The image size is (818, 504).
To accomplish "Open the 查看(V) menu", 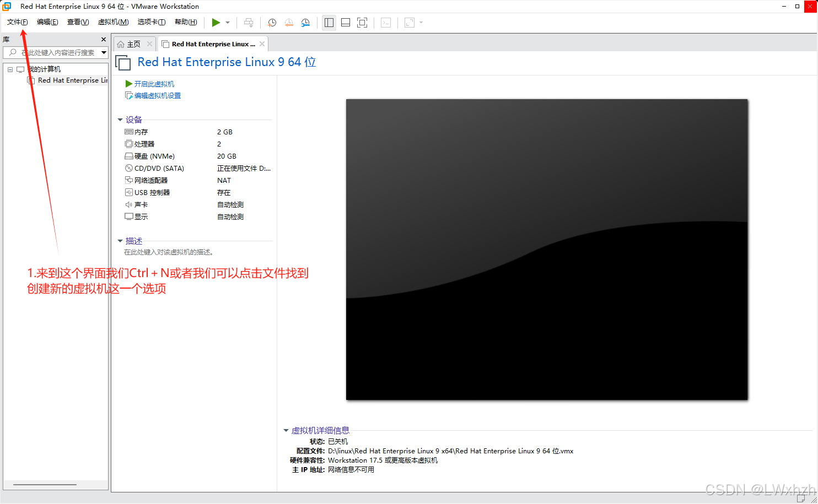I will [x=78, y=22].
